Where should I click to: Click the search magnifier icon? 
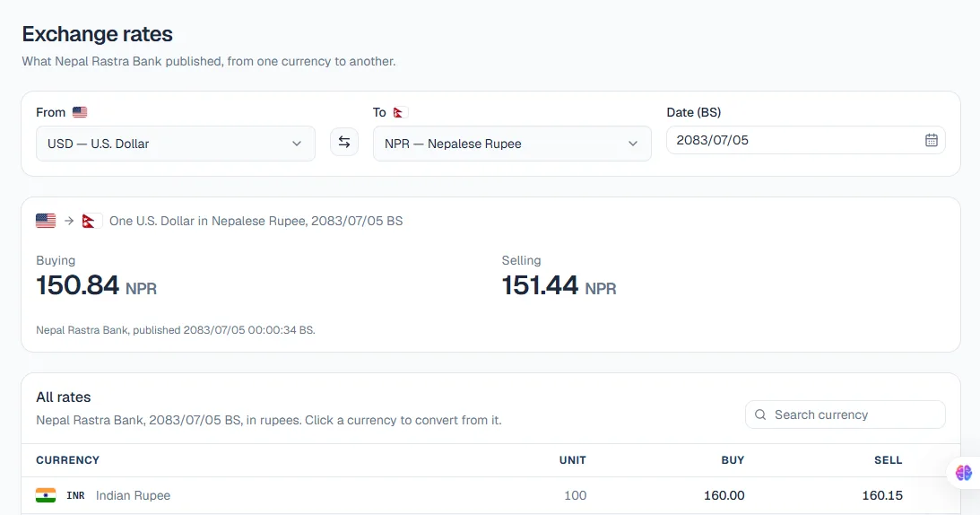click(760, 415)
